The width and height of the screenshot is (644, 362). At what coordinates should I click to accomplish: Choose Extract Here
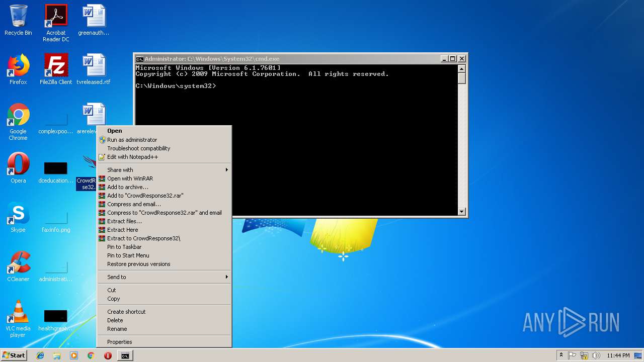click(164, 230)
